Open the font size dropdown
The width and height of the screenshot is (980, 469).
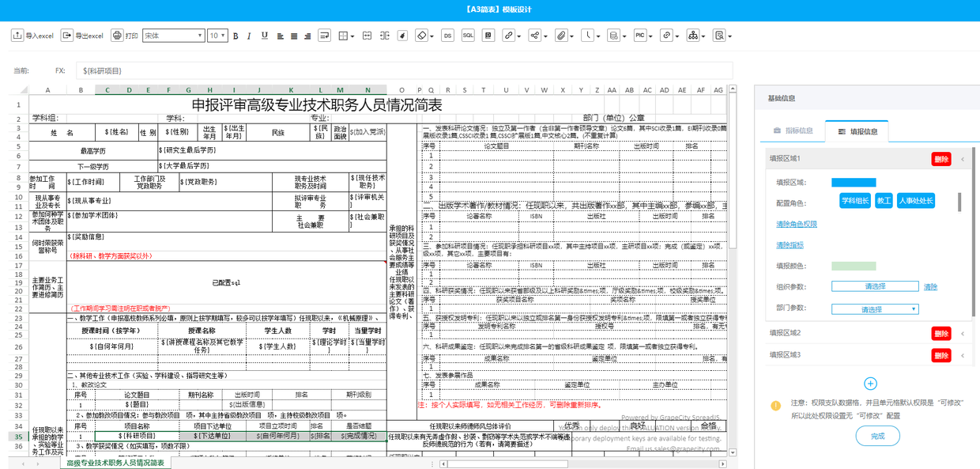coord(218,36)
